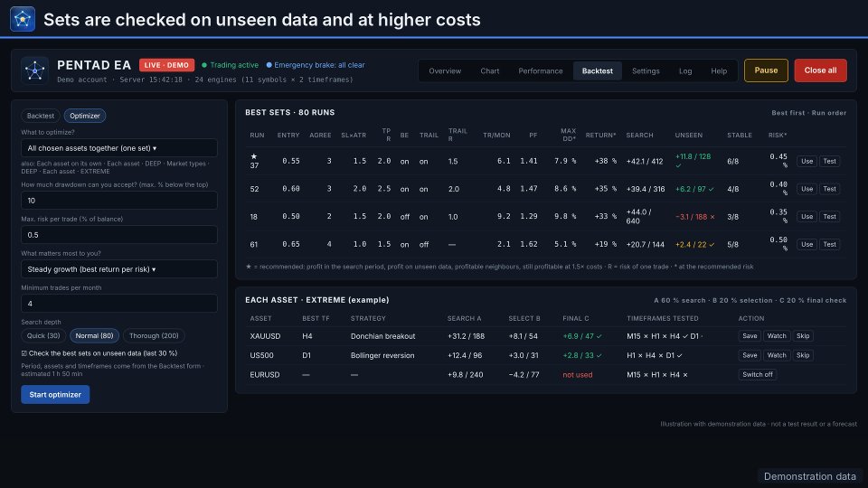
Task: Click the '-3.1 / 188' unseen value
Action: pyautogui.click(x=694, y=217)
